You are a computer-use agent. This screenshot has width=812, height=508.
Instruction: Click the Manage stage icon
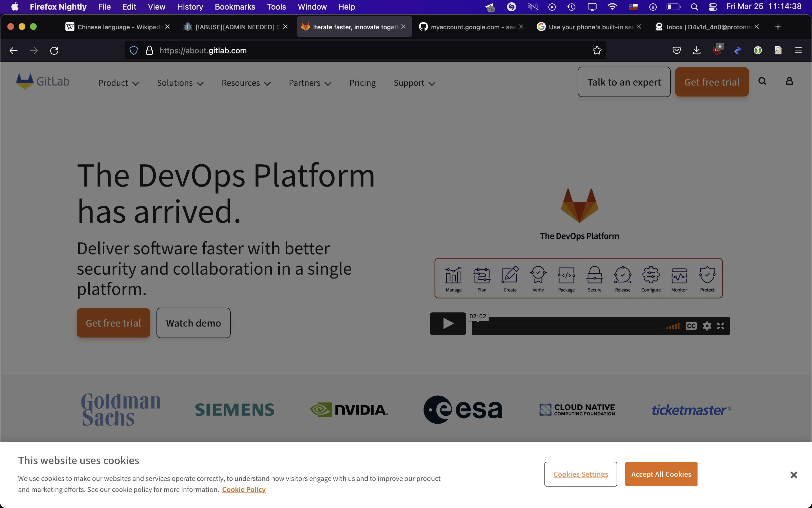454,275
